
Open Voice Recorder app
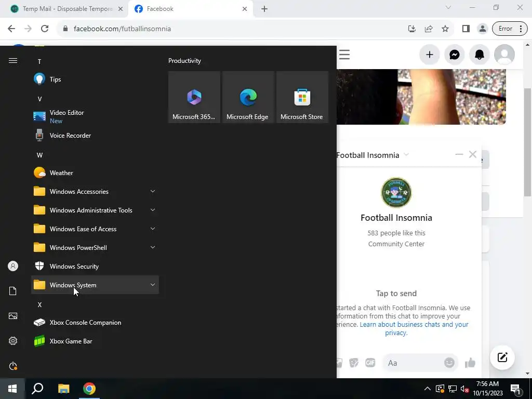(x=95, y=136)
